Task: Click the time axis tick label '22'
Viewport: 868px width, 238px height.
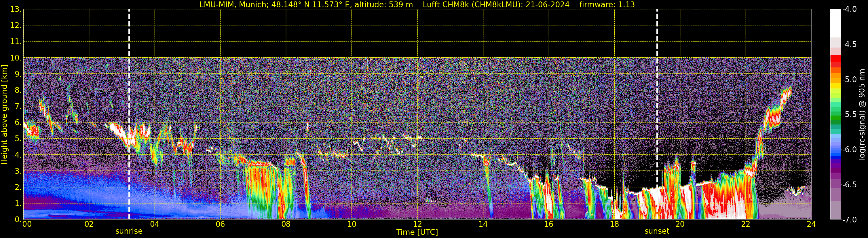Action: (746, 224)
